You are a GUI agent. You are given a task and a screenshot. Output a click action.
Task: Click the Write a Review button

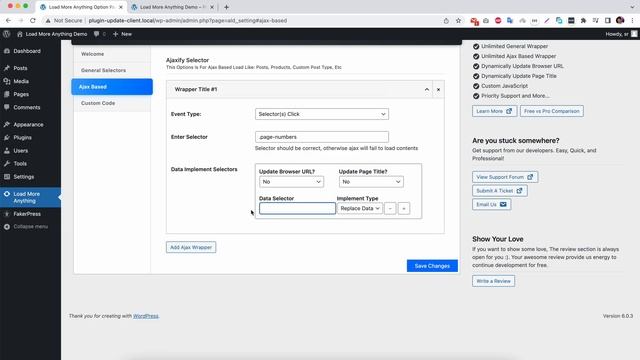pos(493,281)
